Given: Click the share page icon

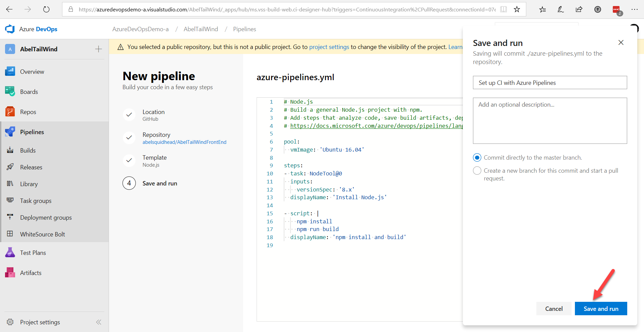Looking at the screenshot, I should [579, 9].
